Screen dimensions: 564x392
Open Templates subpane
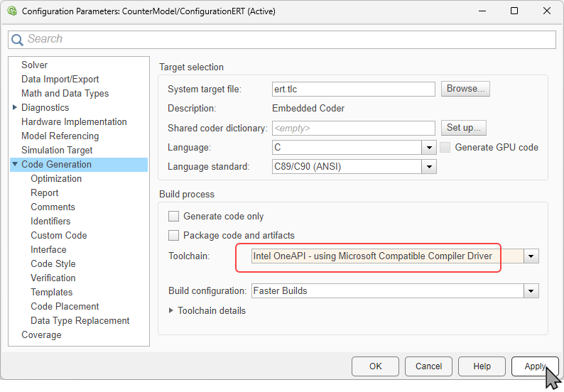click(52, 292)
